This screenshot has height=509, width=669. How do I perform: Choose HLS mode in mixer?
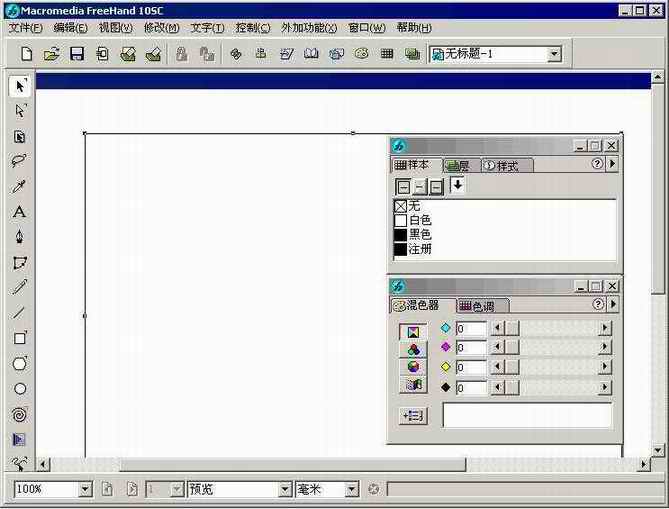[x=413, y=366]
